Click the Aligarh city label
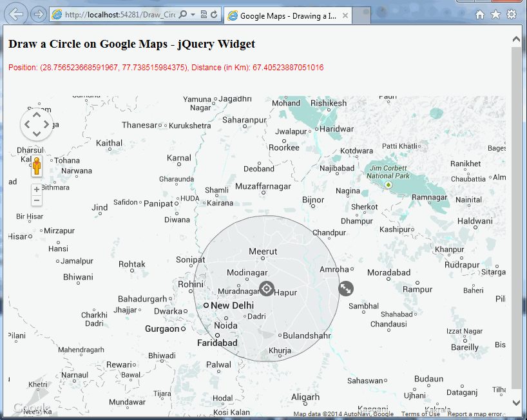 pos(305,397)
